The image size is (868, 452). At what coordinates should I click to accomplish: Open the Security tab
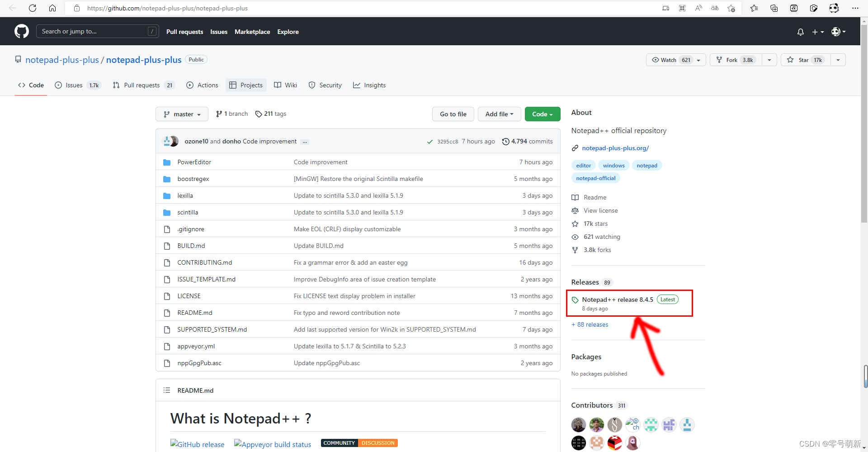(x=325, y=85)
